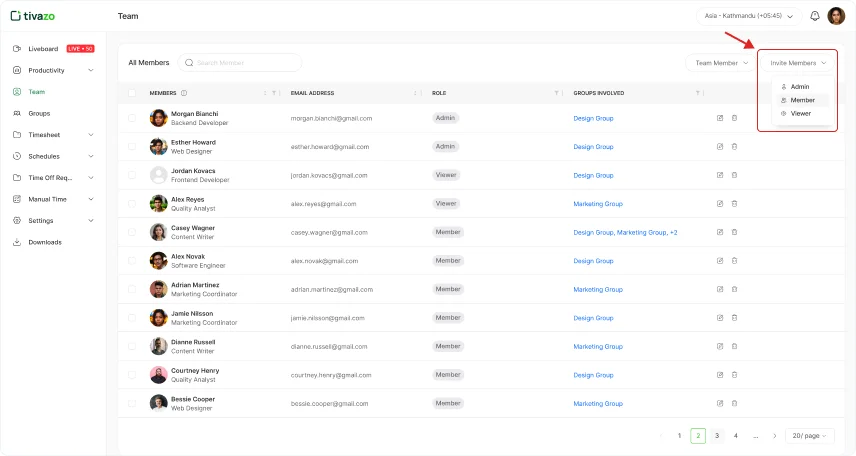Screen dimensions: 856x456
Task: Click delete icon for Jordan Kovacs
Action: (734, 175)
